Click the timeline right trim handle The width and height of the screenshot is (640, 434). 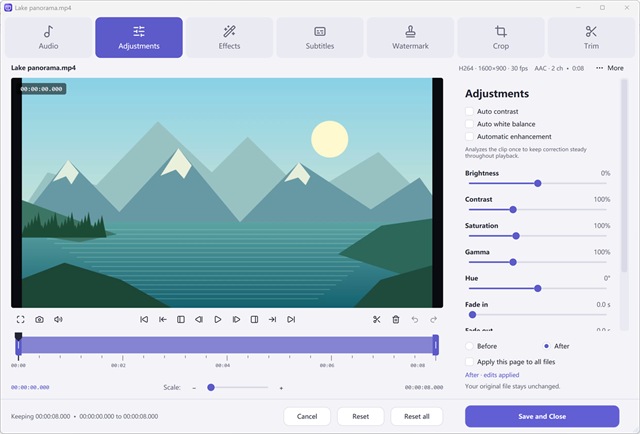(436, 345)
